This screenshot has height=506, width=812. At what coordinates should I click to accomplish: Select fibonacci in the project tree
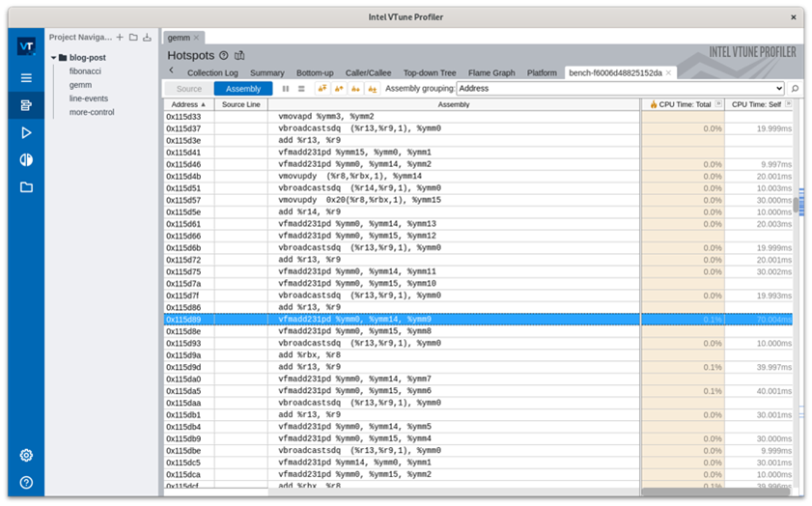pos(86,71)
